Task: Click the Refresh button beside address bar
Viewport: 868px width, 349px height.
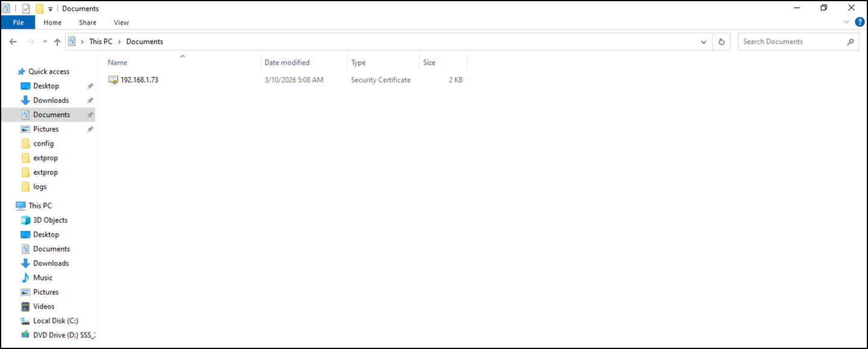Action: (x=721, y=42)
